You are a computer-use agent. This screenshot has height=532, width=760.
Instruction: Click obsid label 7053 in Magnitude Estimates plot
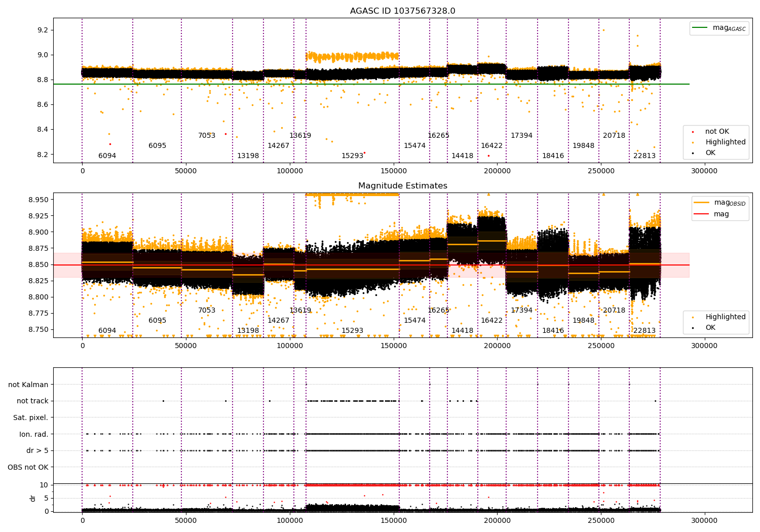207,311
